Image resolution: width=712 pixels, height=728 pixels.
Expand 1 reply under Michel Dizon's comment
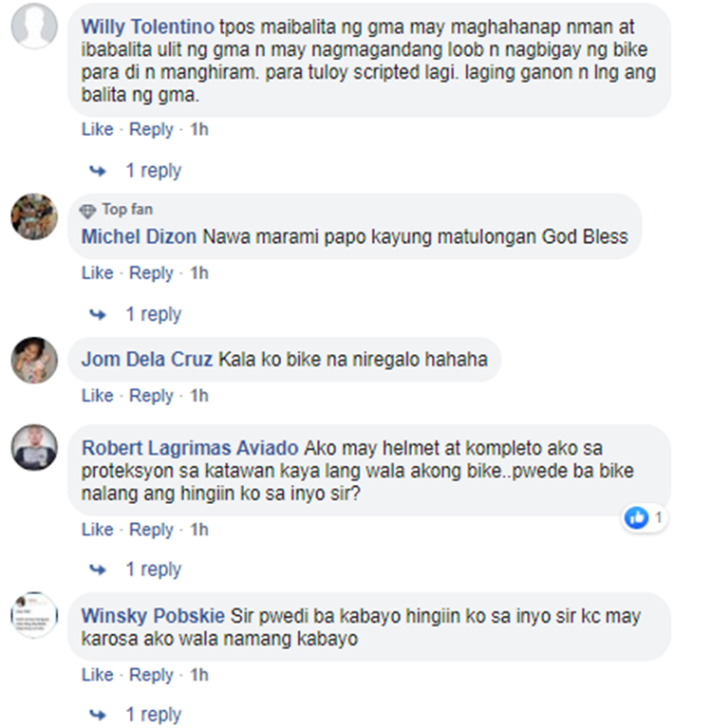point(153,314)
